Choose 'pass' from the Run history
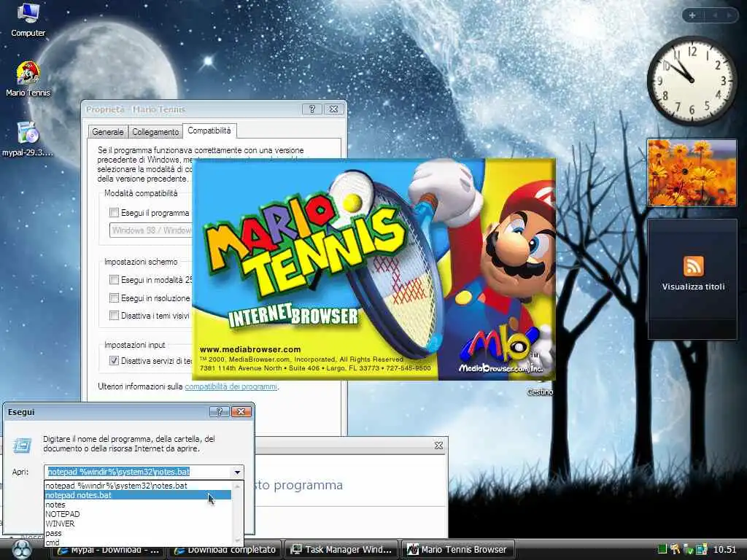The image size is (747, 560). 138,533
